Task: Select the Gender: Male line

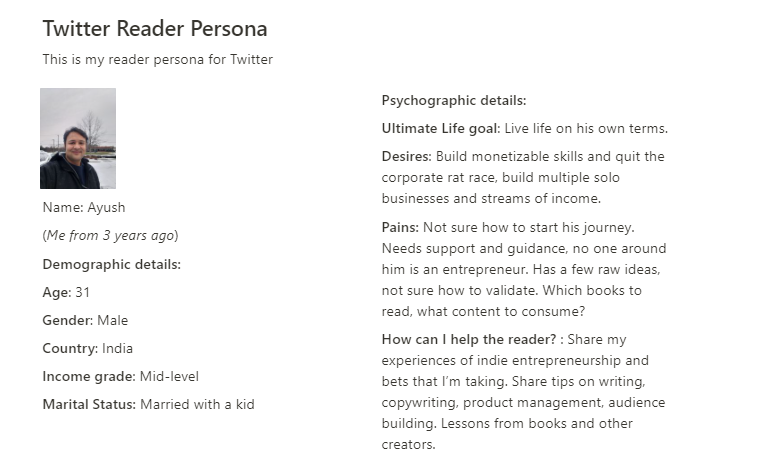Action: click(x=85, y=320)
